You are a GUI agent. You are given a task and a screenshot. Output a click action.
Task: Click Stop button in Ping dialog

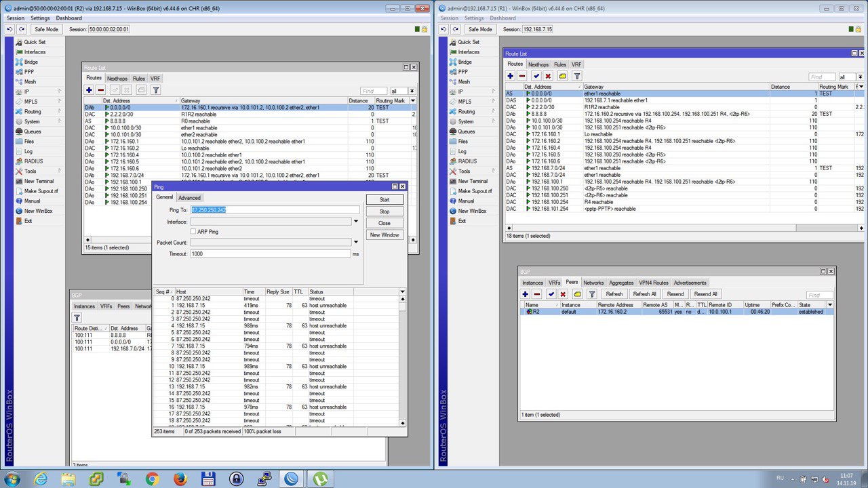pos(384,211)
